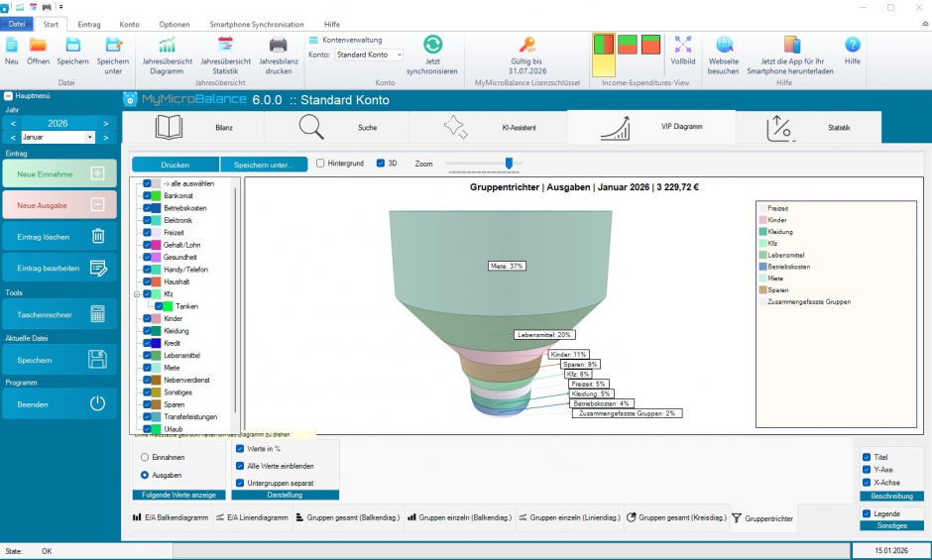932x560 pixels.
Task: Enable the Hintergrund checkbox
Action: 320,164
